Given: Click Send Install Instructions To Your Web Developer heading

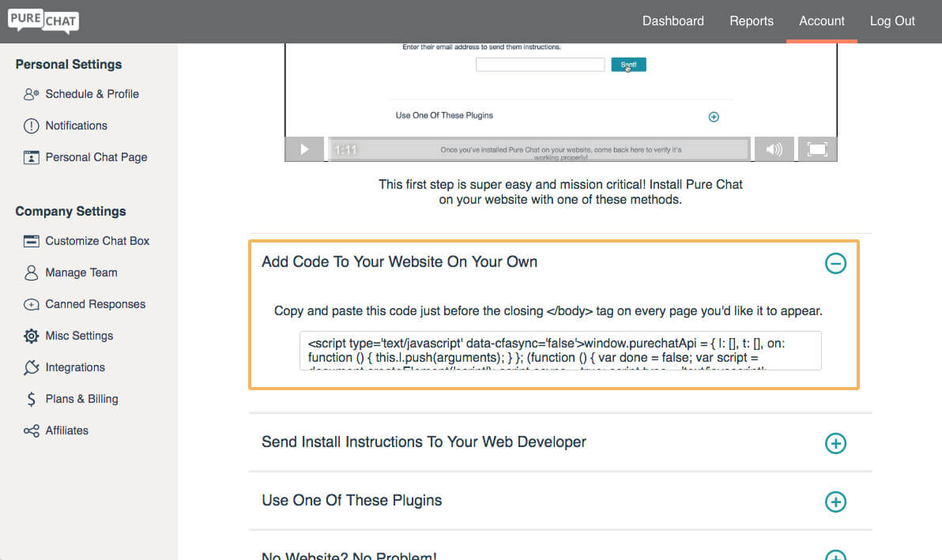Looking at the screenshot, I should [x=424, y=442].
